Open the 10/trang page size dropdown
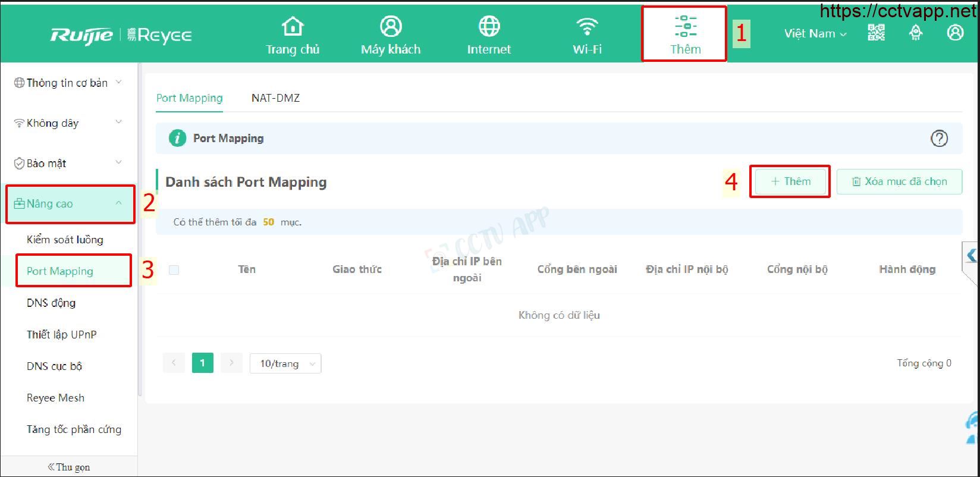This screenshot has width=980, height=477. [285, 363]
